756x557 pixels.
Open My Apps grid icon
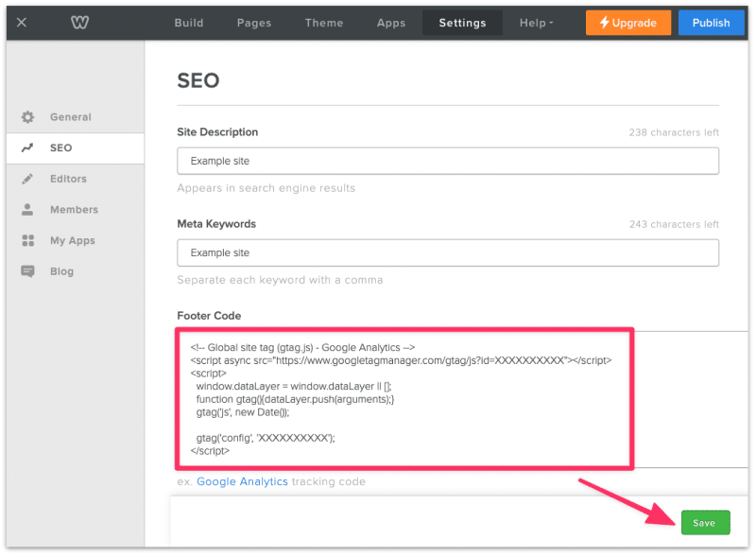coord(27,240)
